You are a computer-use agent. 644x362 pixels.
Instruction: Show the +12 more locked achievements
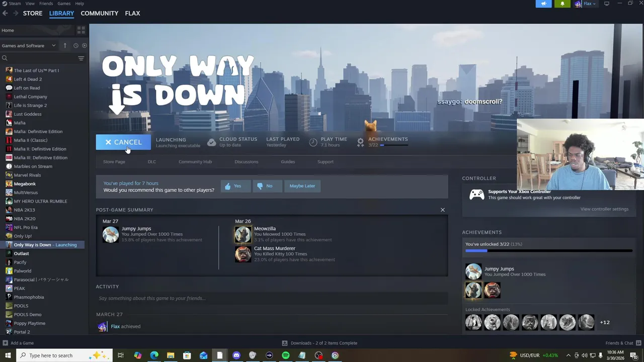[605, 322]
